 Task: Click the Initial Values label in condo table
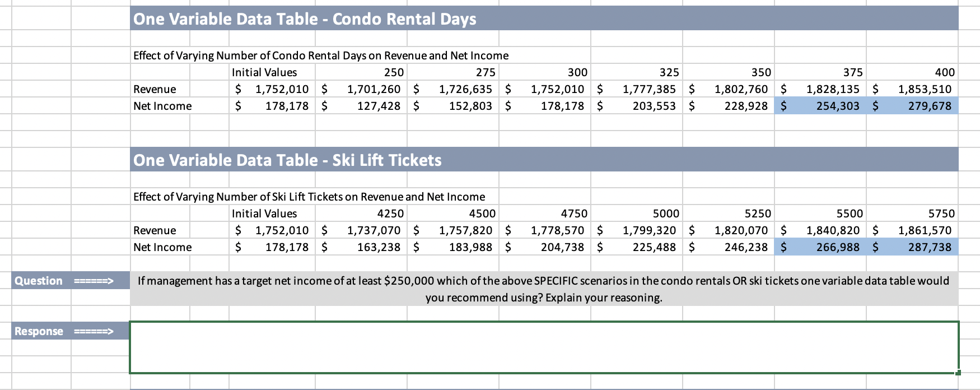click(264, 72)
